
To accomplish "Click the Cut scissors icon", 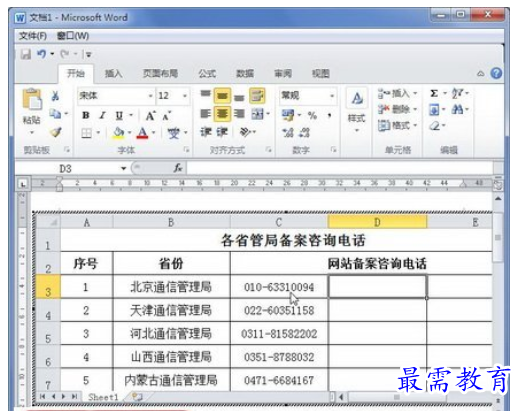I will tap(55, 96).
